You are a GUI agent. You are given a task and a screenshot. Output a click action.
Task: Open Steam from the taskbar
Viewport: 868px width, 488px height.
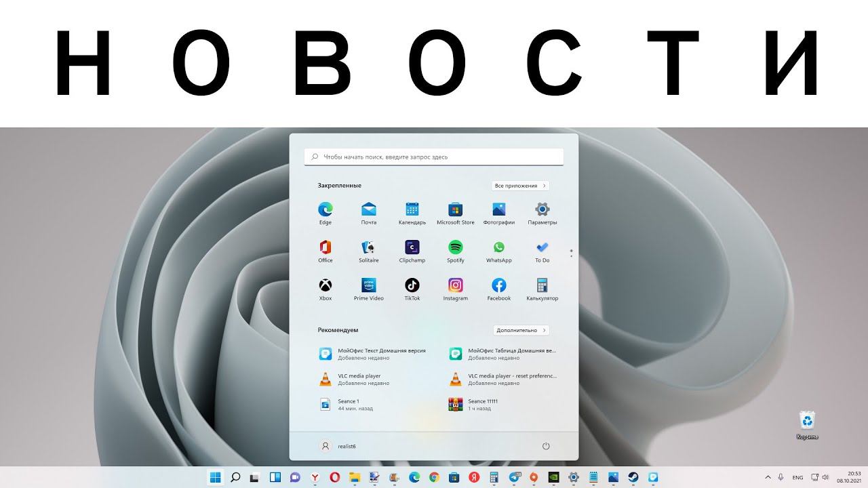coord(633,477)
